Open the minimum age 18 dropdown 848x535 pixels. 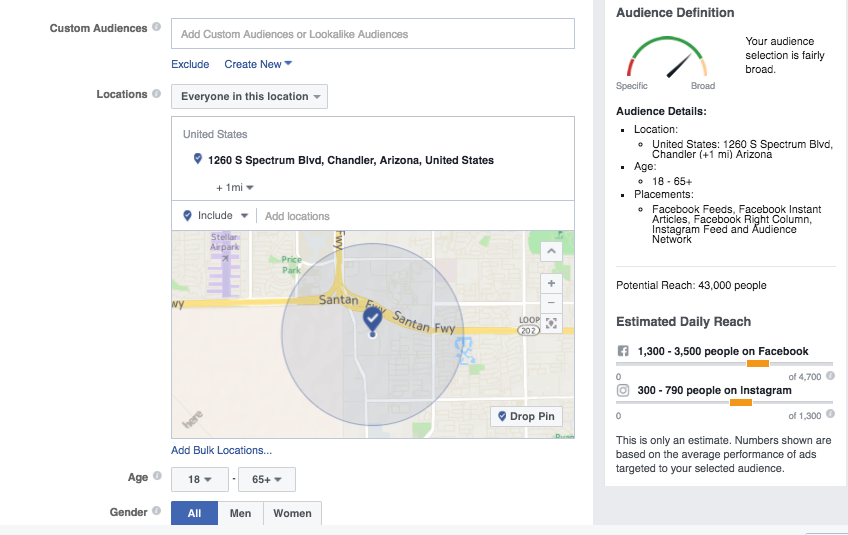(x=200, y=479)
